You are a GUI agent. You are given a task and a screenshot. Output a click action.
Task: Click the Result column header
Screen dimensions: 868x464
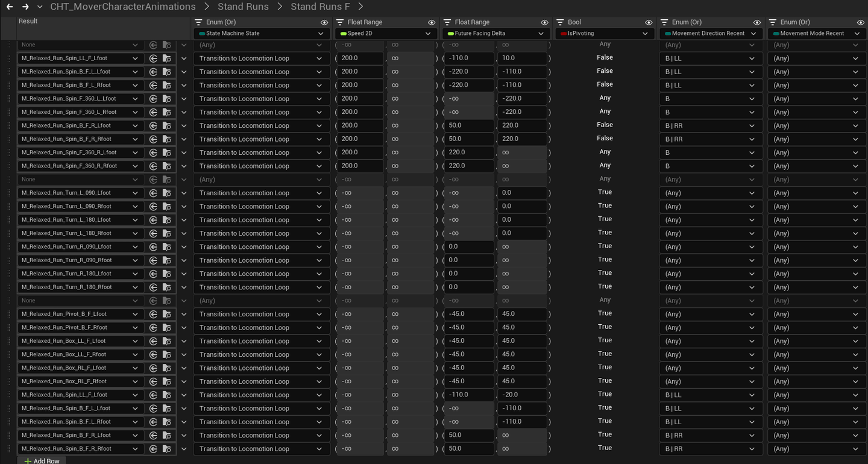pos(28,21)
